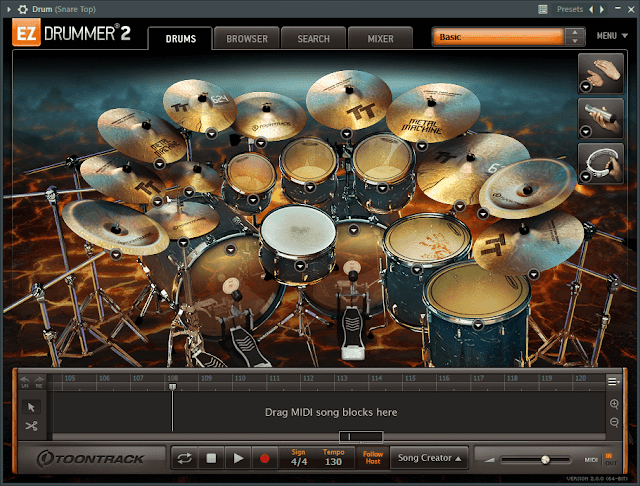
Task: Select next plugin preset arrow
Action: tap(602, 9)
